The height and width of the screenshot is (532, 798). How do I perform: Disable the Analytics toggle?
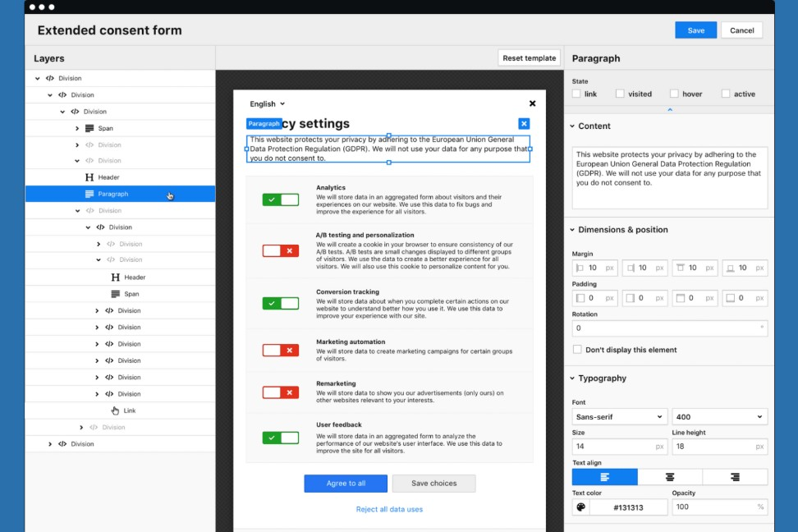point(279,199)
